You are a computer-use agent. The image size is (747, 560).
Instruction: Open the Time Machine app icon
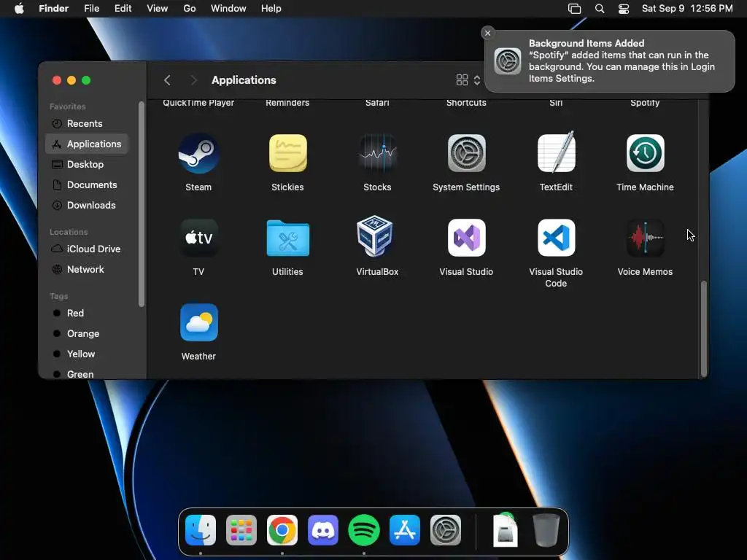645,153
